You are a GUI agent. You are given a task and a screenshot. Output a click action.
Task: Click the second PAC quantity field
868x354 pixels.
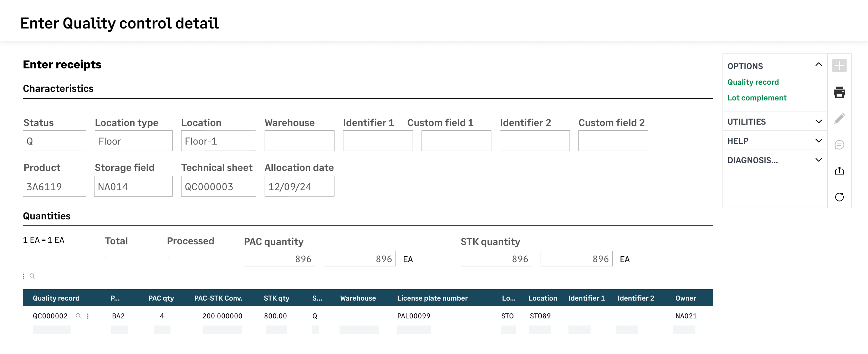tap(360, 259)
